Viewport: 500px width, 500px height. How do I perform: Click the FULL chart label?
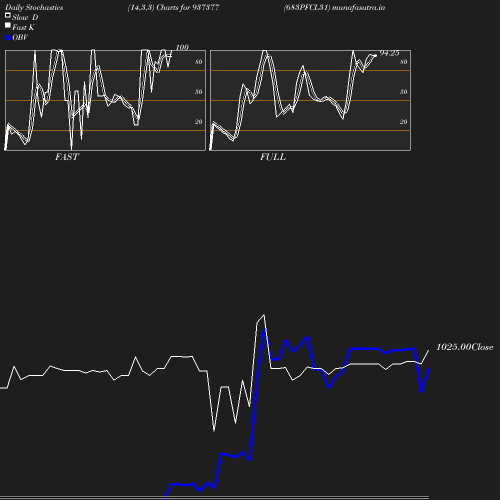pos(273,157)
